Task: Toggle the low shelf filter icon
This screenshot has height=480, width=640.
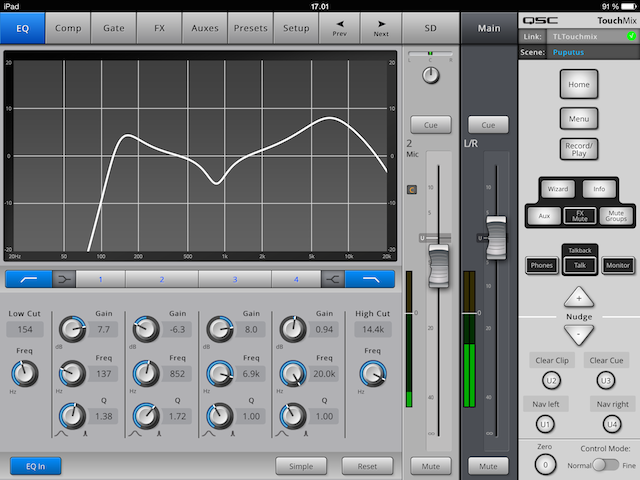Action: [x=64, y=279]
